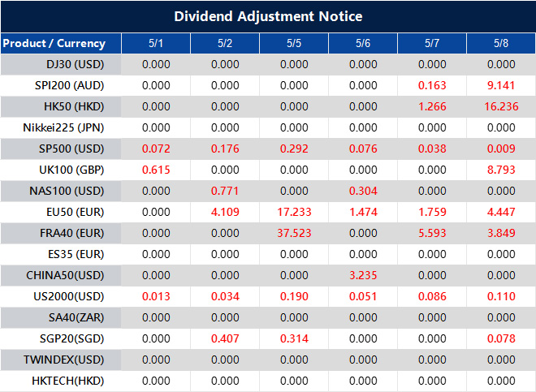Click the Product / Currency column header

click(54, 43)
